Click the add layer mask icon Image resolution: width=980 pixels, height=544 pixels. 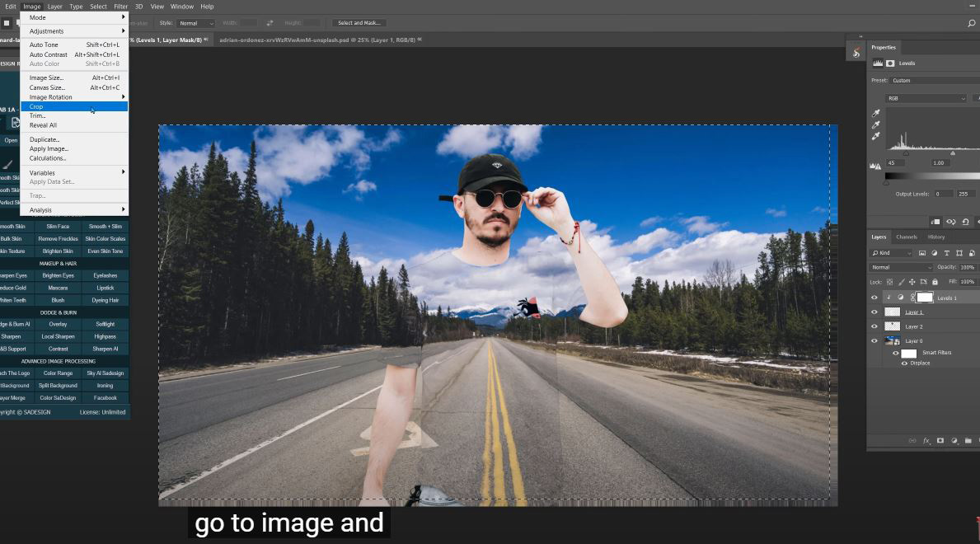pos(940,441)
